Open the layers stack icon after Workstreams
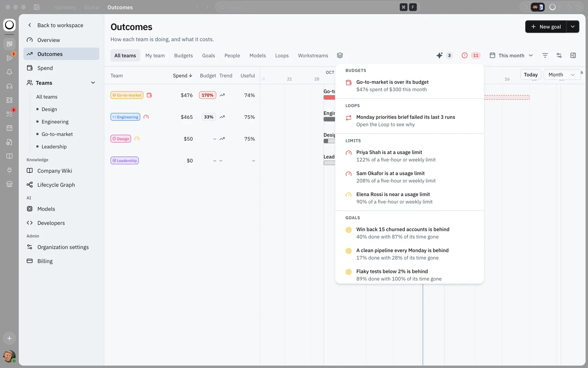Image resolution: width=588 pixels, height=368 pixels. click(x=339, y=55)
